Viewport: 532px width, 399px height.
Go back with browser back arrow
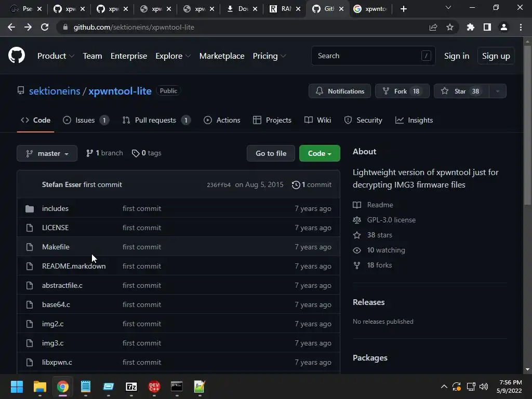point(11,27)
